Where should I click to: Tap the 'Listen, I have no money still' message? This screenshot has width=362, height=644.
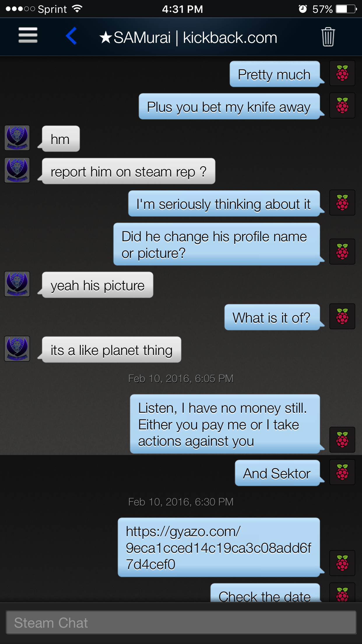point(225,424)
